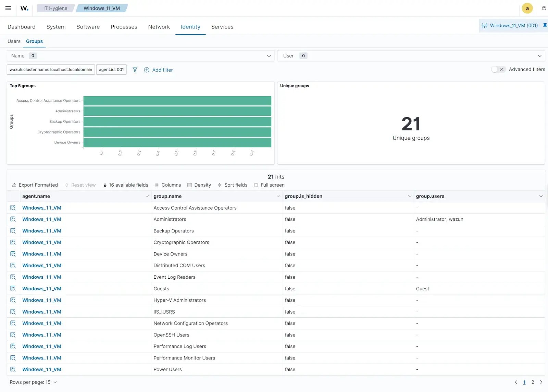
Task: Click Export Formatted button
Action: pos(35,185)
